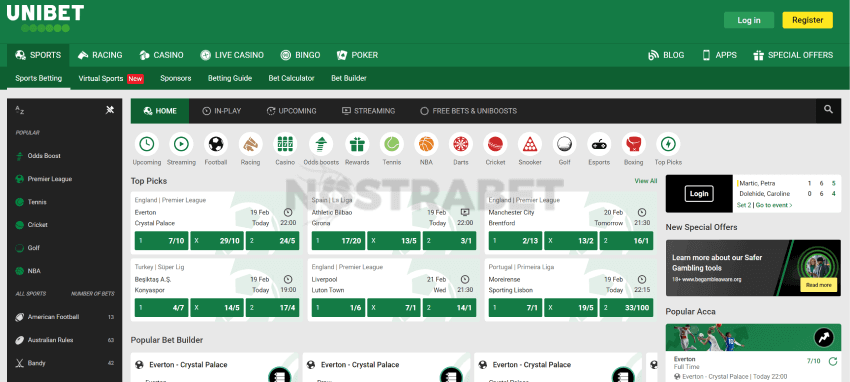
Task: Switch to the In-Play tab
Action: point(222,111)
